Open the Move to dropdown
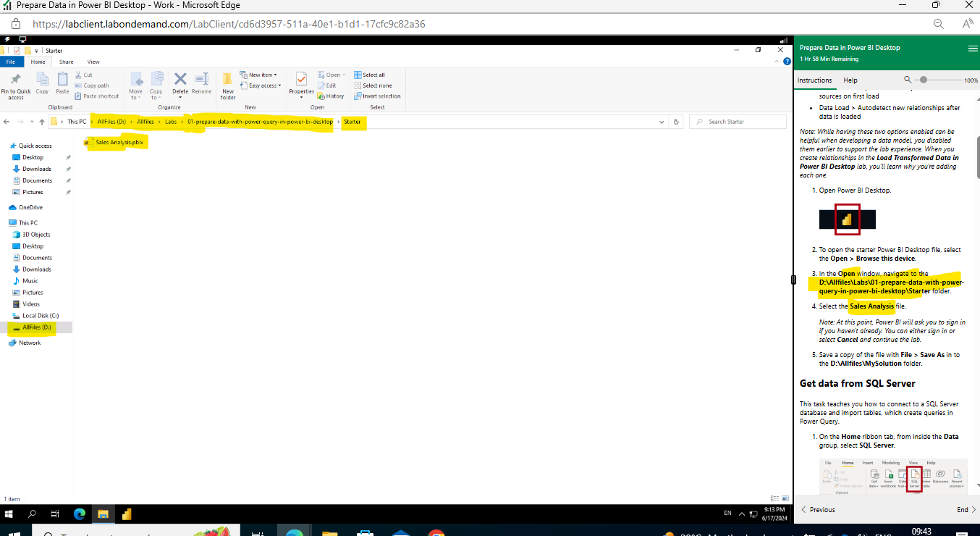 click(135, 85)
